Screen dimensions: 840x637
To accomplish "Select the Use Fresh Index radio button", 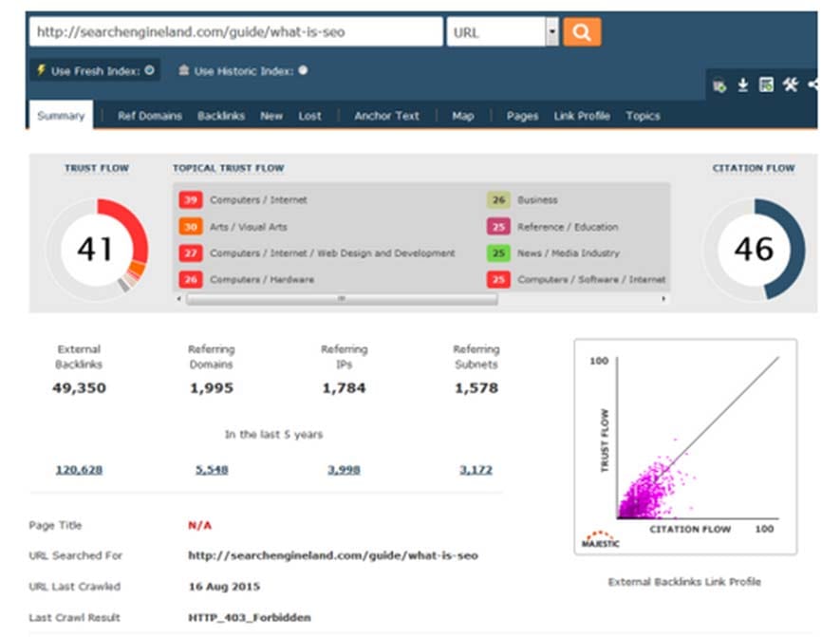I will 149,70.
